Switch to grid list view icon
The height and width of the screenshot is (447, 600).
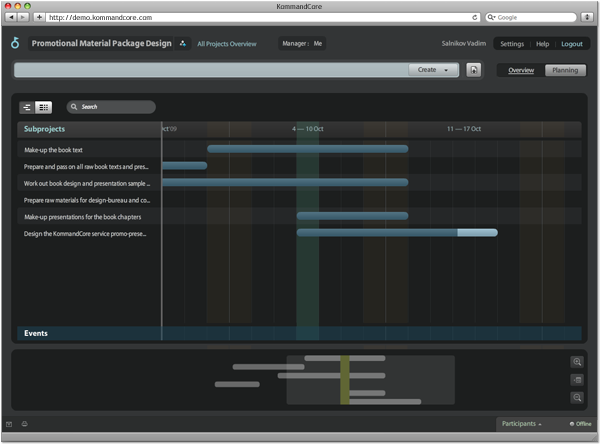44,108
